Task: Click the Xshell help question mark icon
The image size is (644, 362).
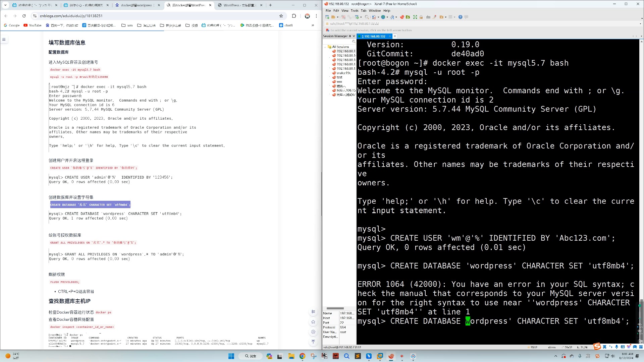Action: 460,17
